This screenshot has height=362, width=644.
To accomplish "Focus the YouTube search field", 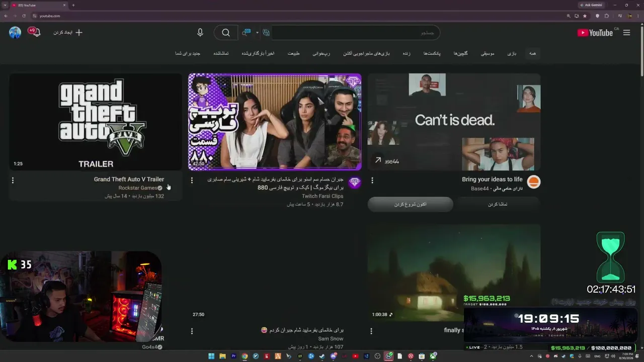I will coord(355,33).
